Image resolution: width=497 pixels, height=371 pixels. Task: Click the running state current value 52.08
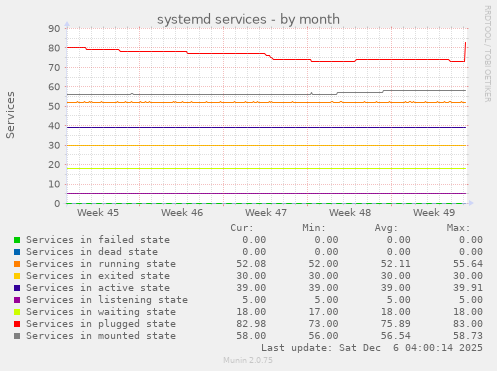pos(251,264)
